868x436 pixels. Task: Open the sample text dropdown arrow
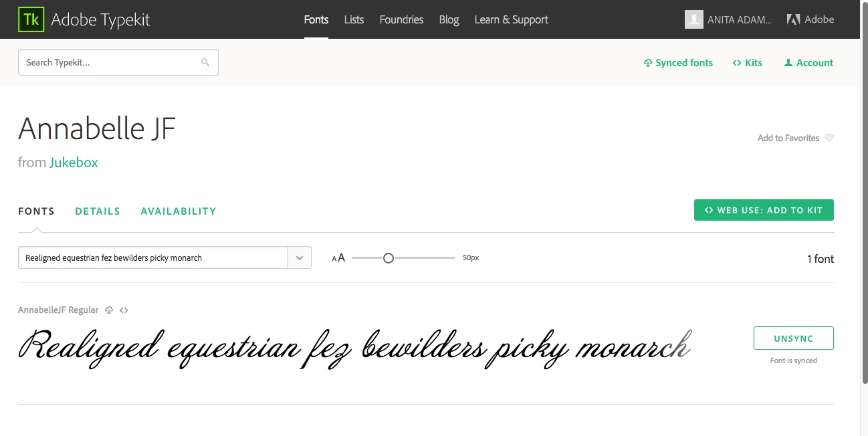pyautogui.click(x=300, y=257)
